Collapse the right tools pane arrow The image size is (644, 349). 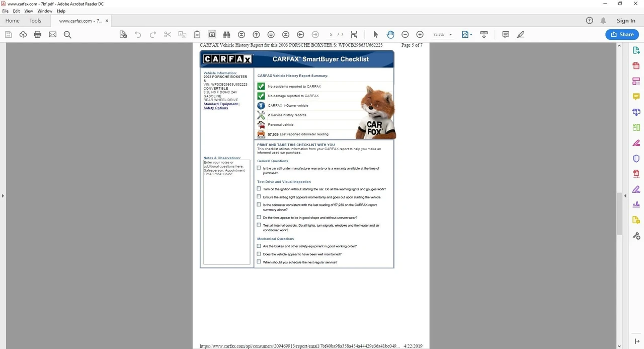625,195
